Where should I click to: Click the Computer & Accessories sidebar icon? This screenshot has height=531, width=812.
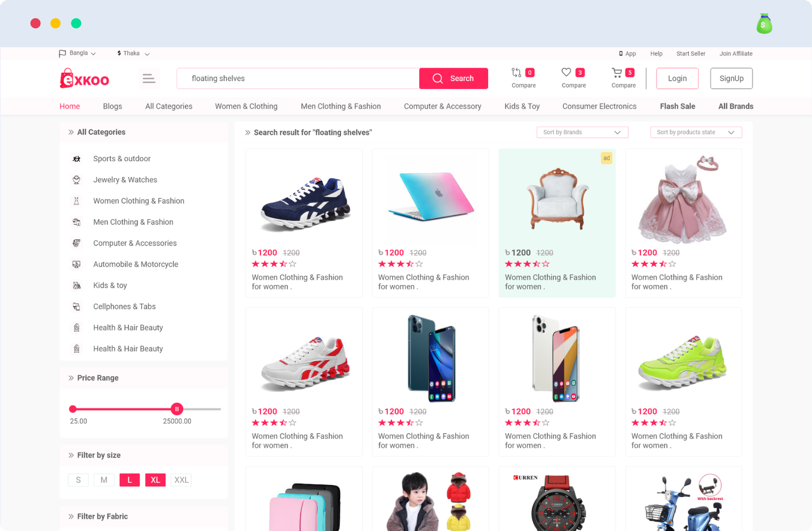pos(77,243)
